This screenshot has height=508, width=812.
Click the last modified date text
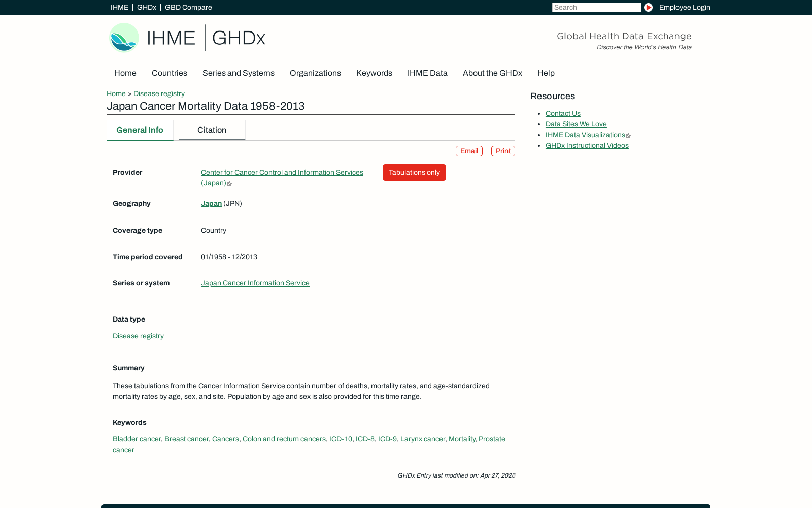pyautogui.click(x=456, y=476)
